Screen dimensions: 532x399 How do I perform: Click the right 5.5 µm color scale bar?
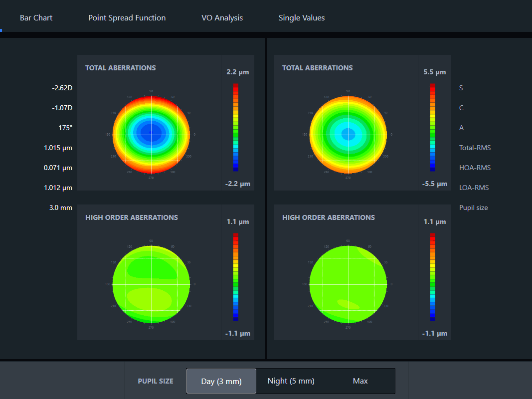pyautogui.click(x=433, y=128)
